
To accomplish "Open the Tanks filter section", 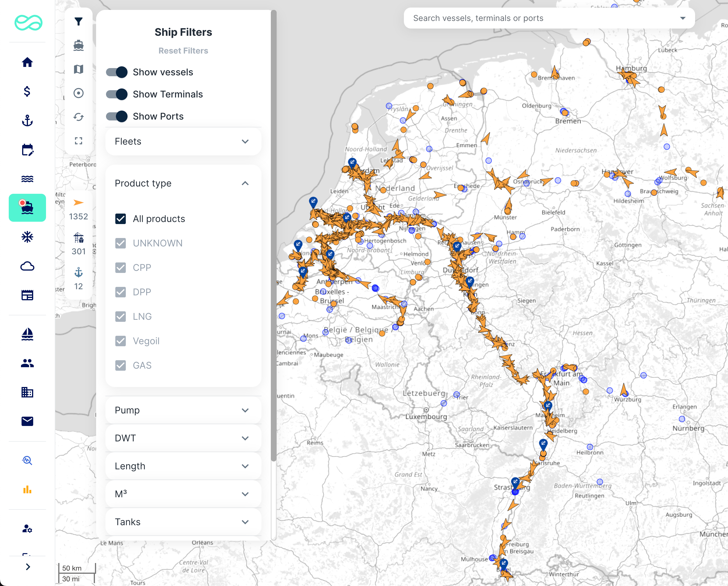I will [x=183, y=522].
